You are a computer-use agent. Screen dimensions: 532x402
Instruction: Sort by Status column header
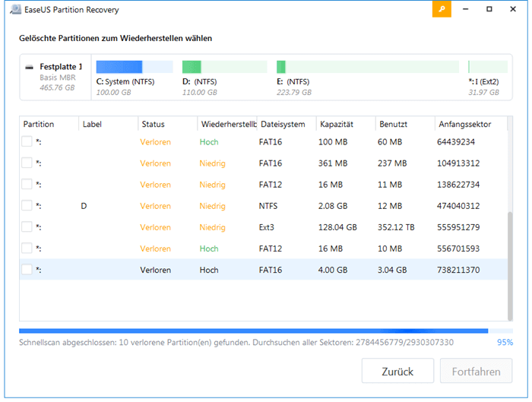pos(168,124)
